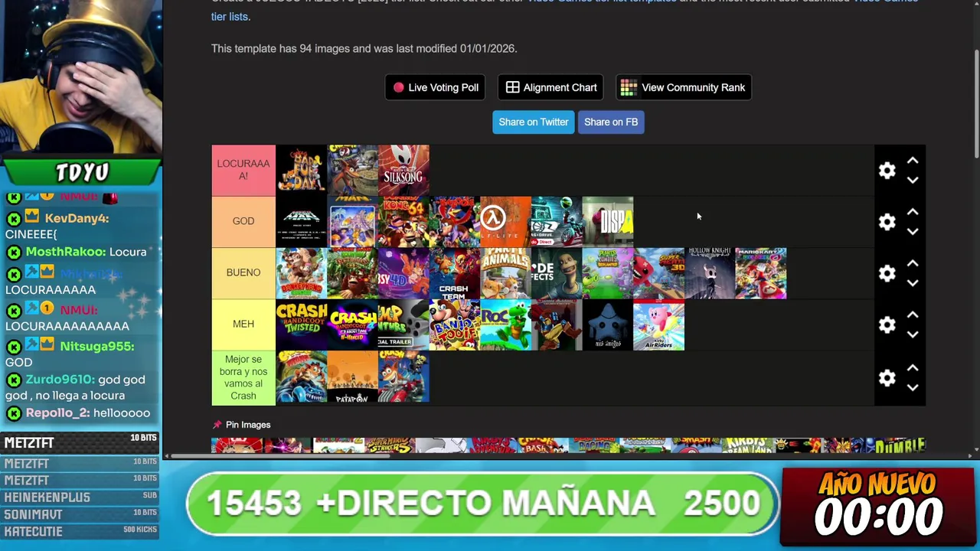This screenshot has width=980, height=551.
Task: Select the Croc image in MEH row
Action: 505,324
